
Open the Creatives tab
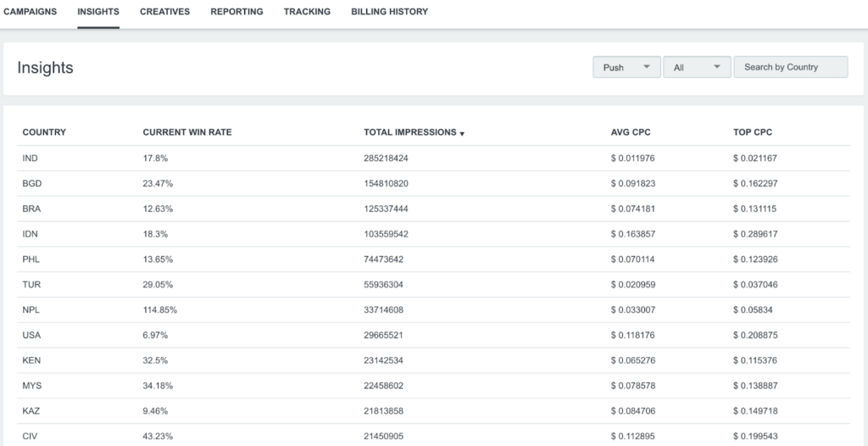[164, 12]
